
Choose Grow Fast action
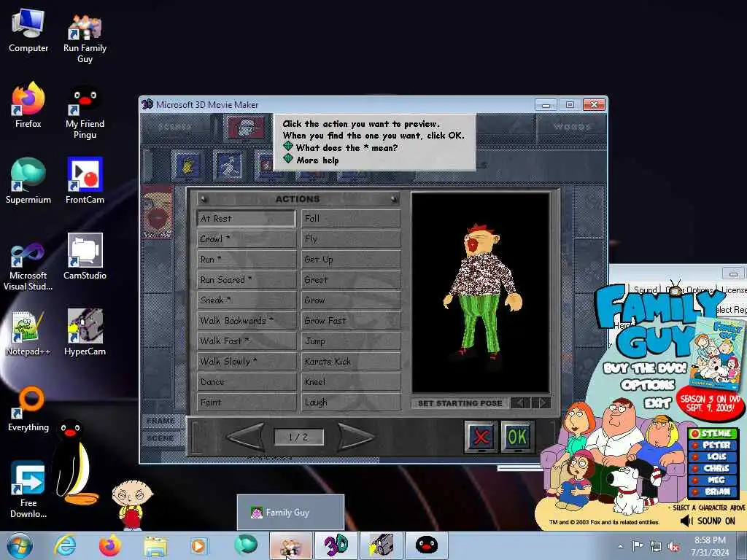pos(351,321)
